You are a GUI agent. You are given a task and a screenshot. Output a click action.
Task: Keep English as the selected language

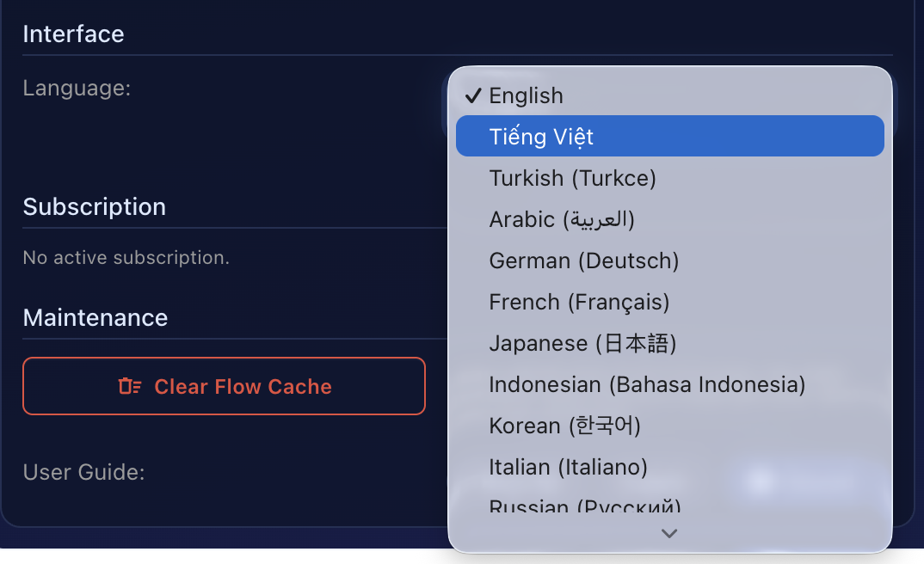coord(526,95)
